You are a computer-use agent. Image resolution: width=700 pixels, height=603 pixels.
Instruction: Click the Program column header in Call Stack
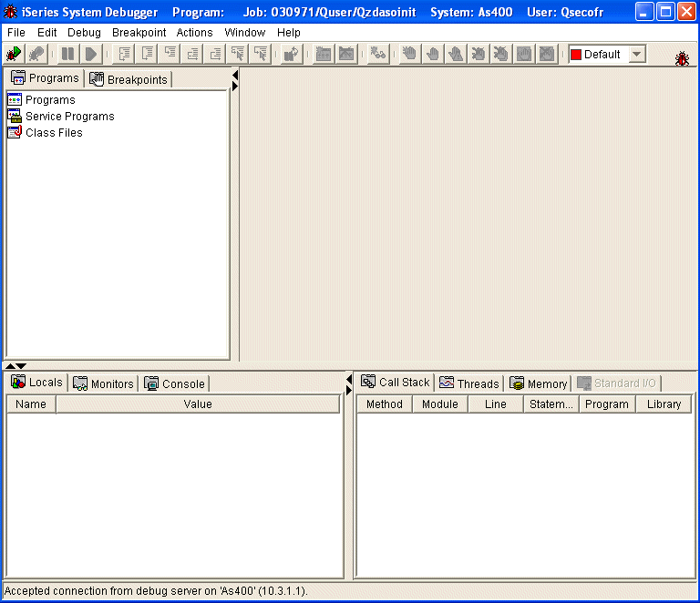607,404
